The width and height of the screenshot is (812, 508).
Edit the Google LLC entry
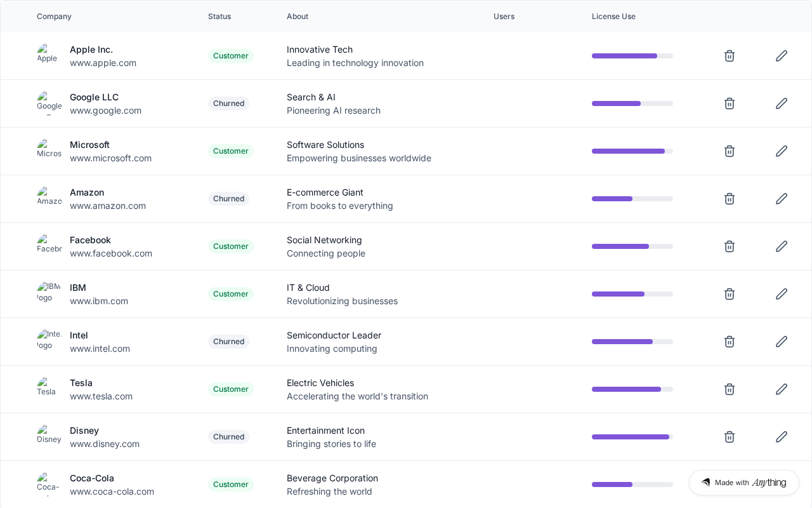pos(782,104)
